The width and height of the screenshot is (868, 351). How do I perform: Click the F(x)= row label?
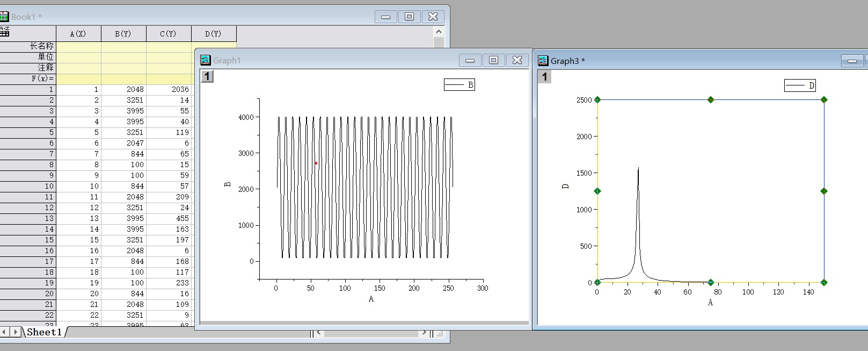tap(28, 78)
